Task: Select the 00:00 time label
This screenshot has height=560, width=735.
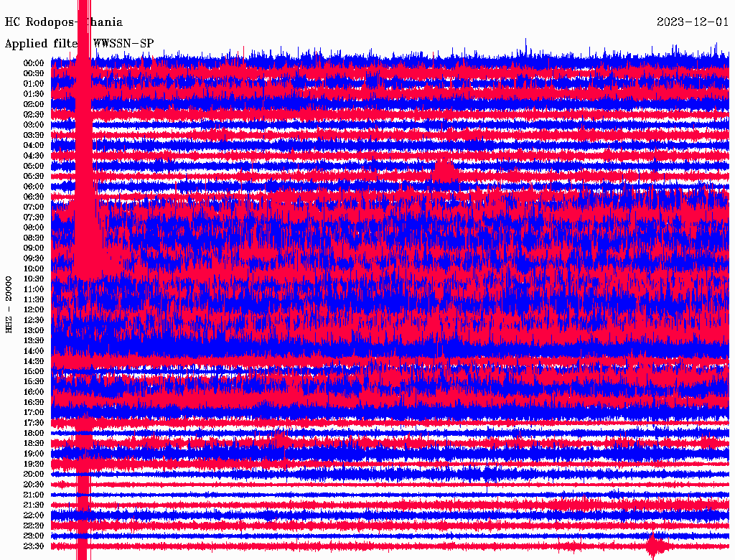Action: pos(34,63)
